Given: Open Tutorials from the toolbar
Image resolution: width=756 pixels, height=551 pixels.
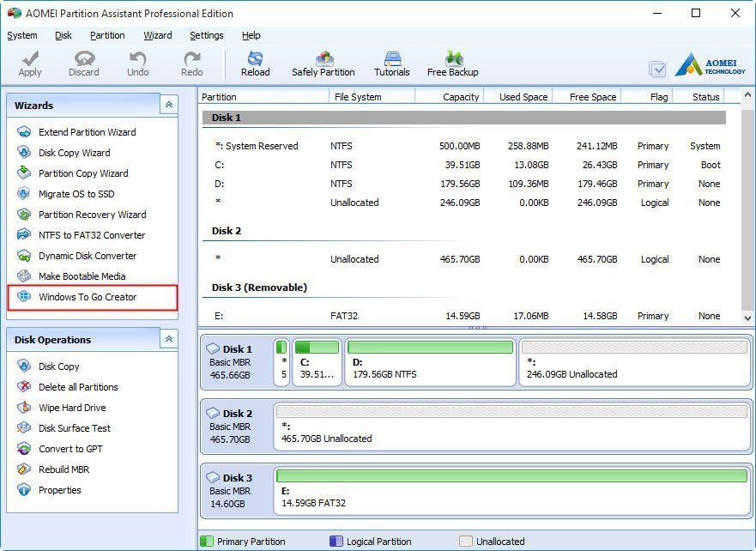Looking at the screenshot, I should pyautogui.click(x=391, y=64).
